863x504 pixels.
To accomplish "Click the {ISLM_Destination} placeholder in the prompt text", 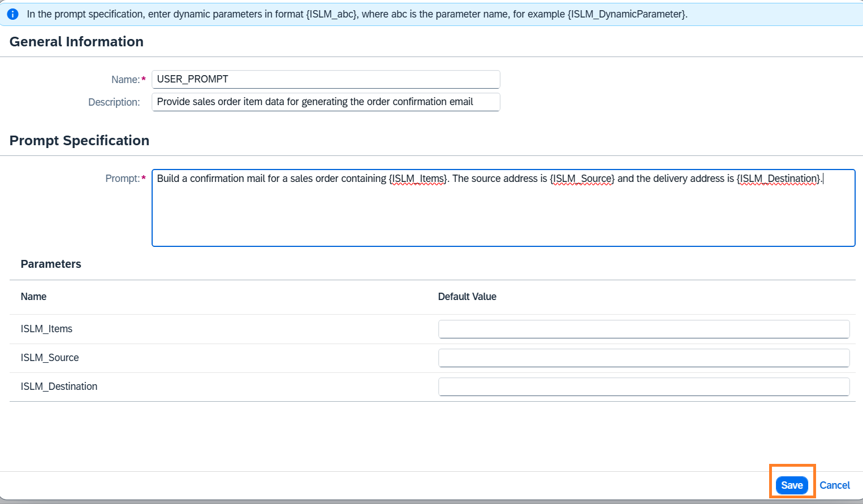I will click(779, 179).
